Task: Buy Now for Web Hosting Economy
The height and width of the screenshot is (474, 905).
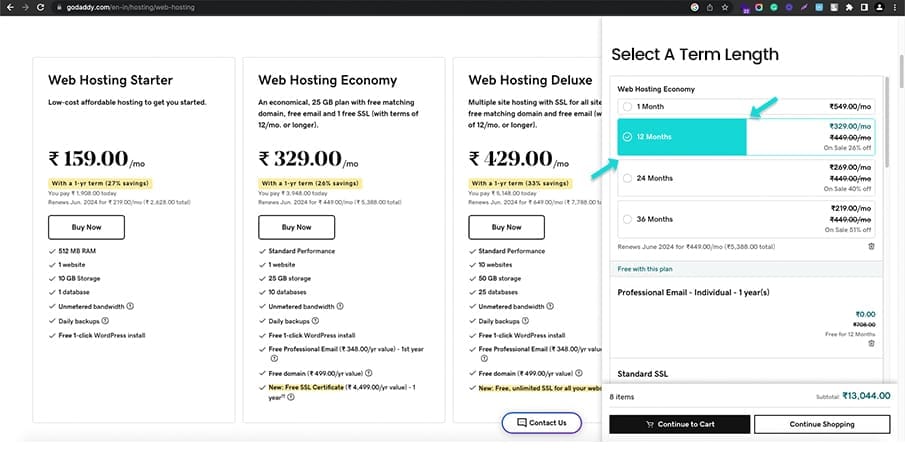Action: pos(297,228)
